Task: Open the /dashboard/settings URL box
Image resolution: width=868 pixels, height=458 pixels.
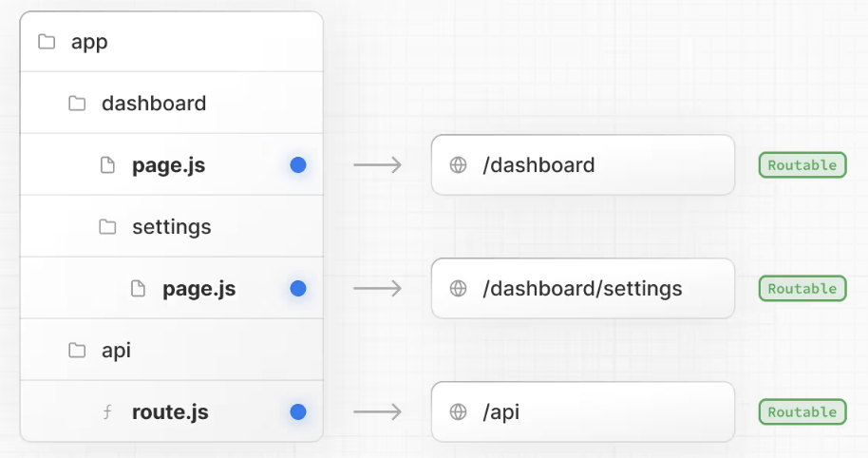Action: point(582,289)
